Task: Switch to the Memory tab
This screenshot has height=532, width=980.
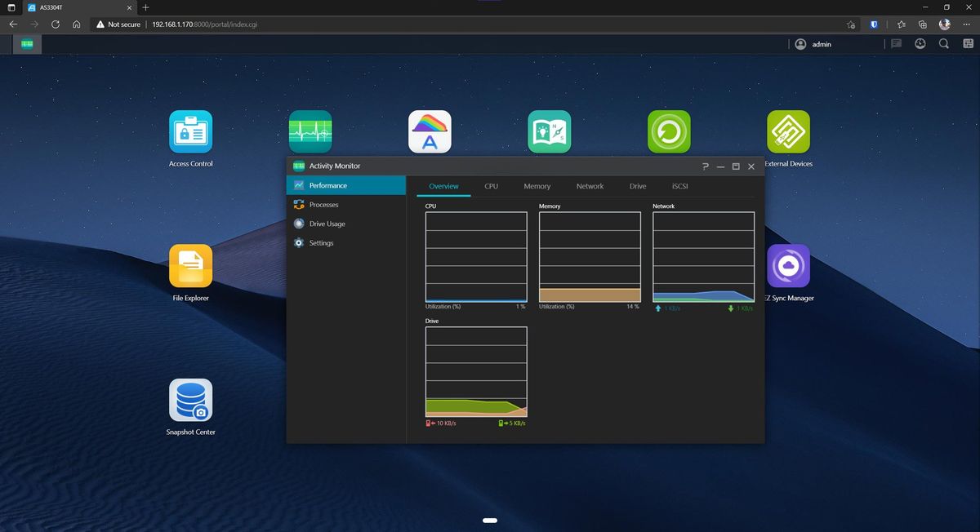Action: click(537, 186)
